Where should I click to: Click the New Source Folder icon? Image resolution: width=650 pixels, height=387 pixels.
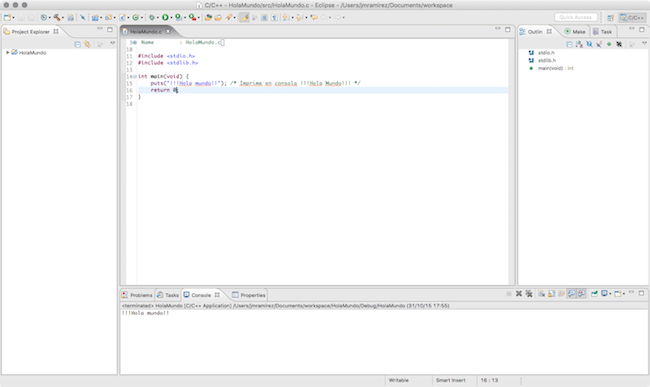tap(109, 17)
